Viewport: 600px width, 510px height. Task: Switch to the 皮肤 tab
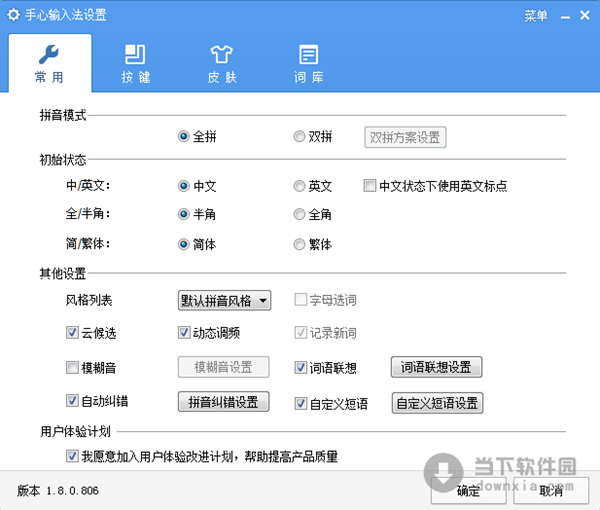222,64
